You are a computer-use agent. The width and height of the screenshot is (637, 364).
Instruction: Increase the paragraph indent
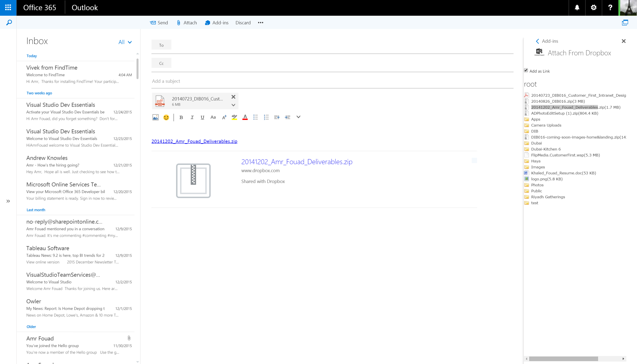click(288, 117)
